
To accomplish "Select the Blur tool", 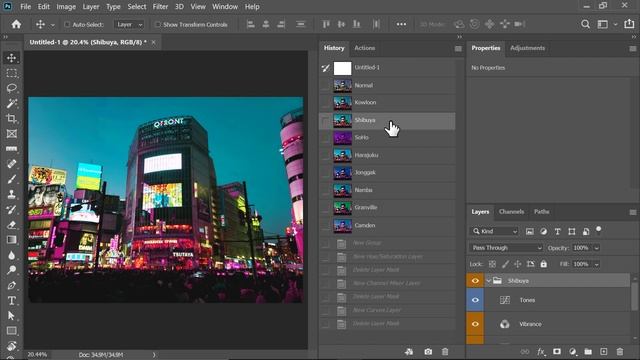I will click(x=11, y=255).
